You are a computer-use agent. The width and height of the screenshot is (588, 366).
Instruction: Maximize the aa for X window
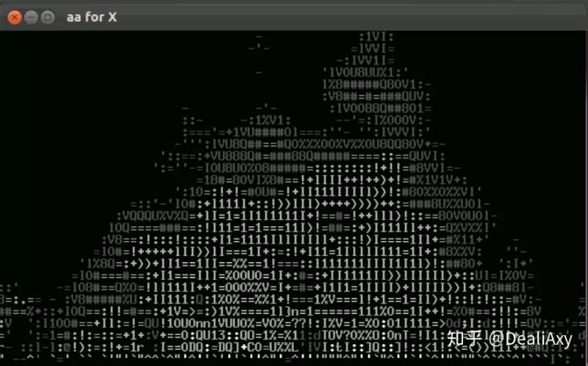point(47,17)
